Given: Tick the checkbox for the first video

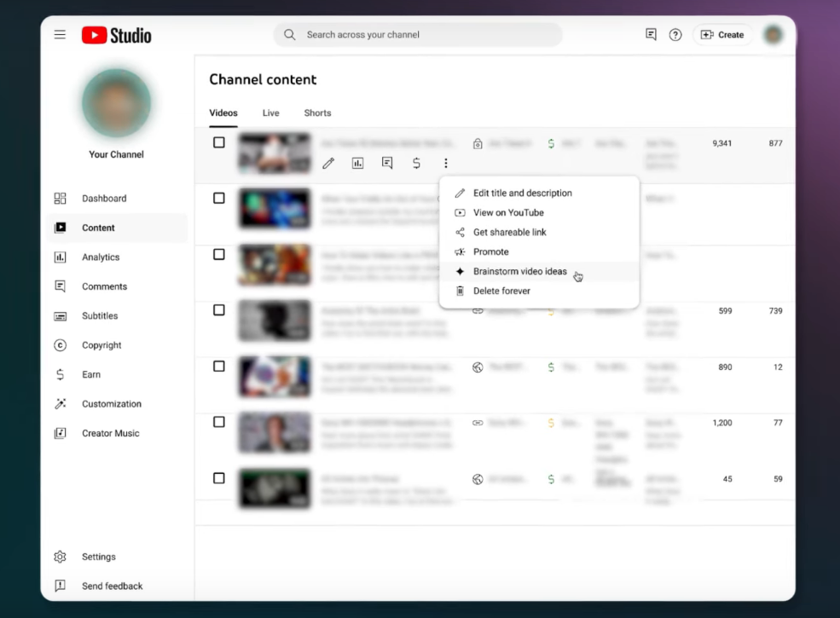Looking at the screenshot, I should tap(219, 142).
